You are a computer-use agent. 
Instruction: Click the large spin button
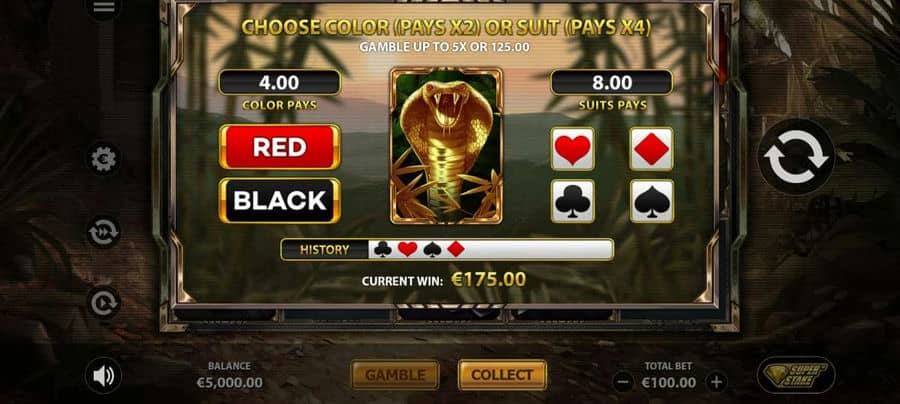click(796, 157)
